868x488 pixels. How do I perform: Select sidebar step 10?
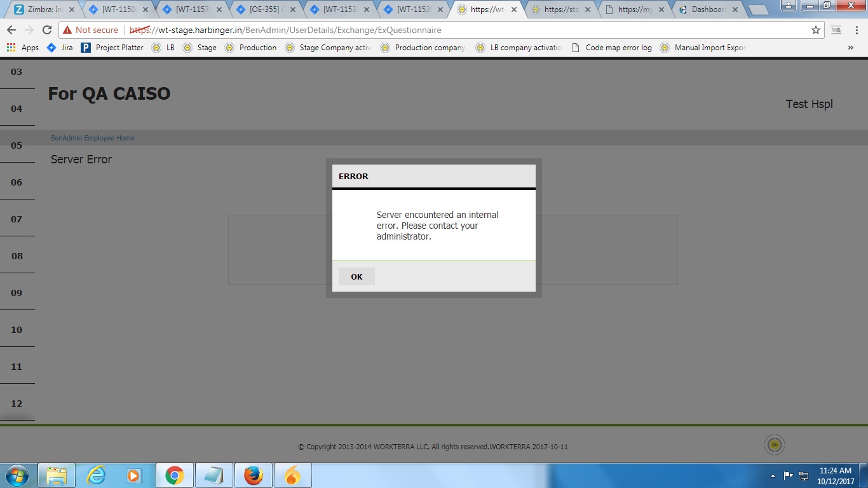[17, 330]
